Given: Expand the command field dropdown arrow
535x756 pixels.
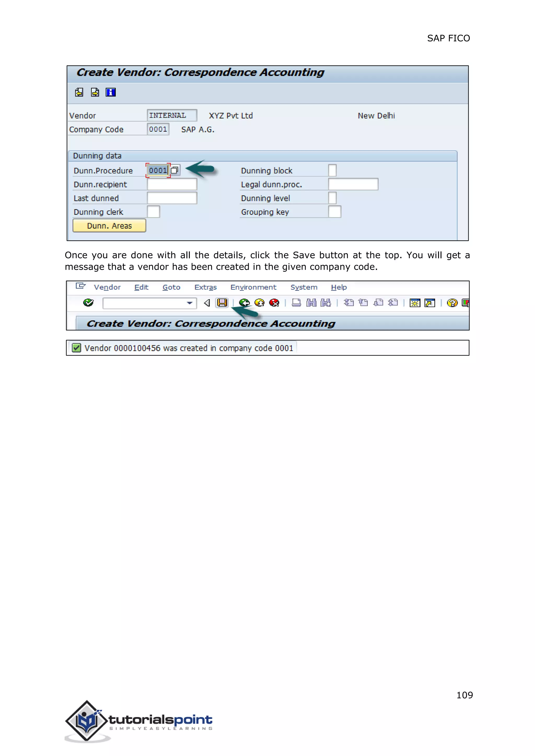Looking at the screenshot, I should 189,303.
